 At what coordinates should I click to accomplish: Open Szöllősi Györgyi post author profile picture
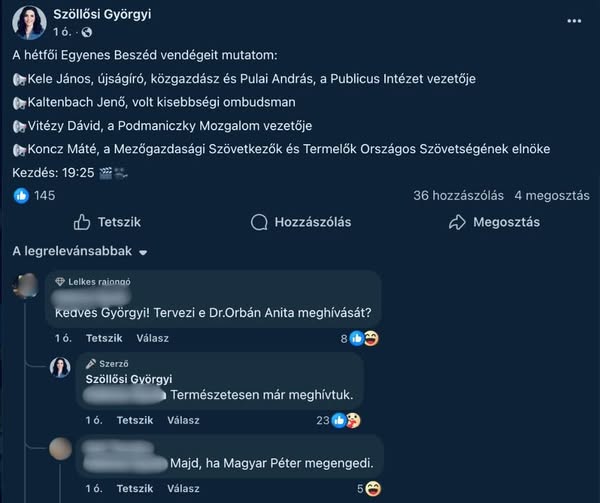[x=29, y=23]
